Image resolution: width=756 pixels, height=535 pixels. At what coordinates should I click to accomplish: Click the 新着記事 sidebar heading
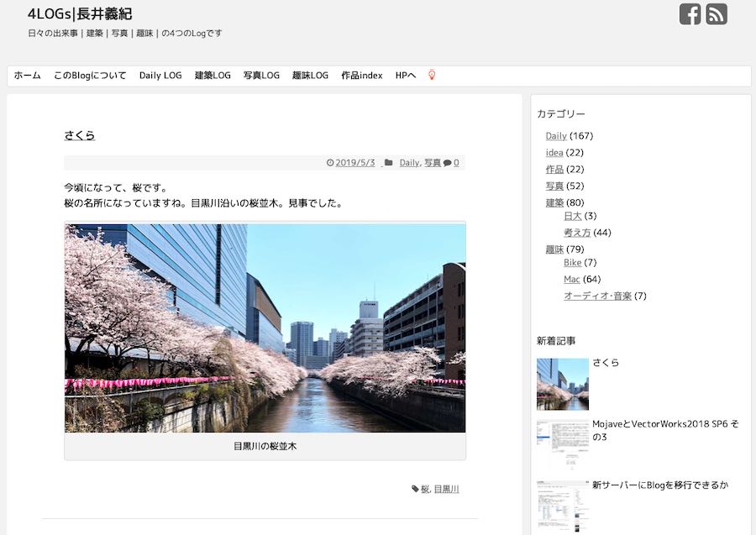point(556,341)
